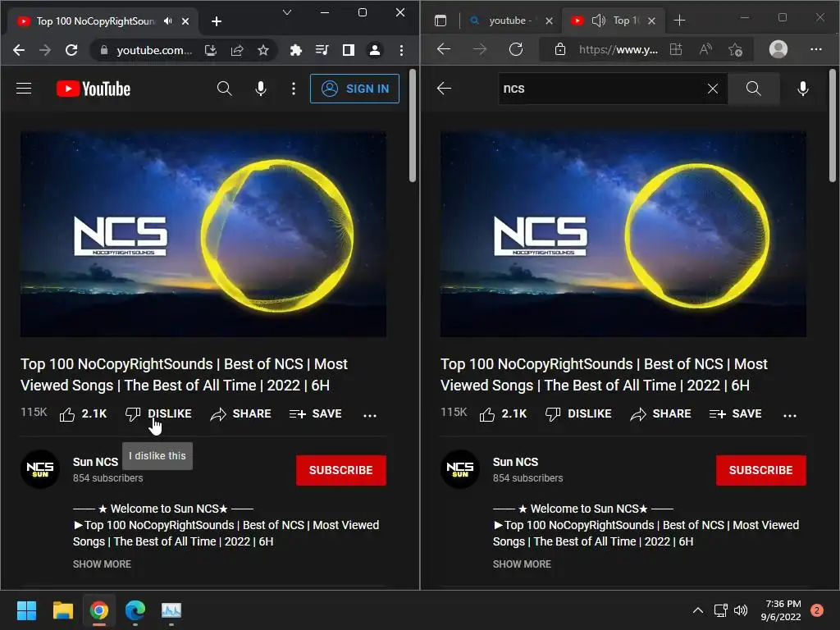The height and width of the screenshot is (630, 840).
Task: Save the video in Chrome window
Action: tap(316, 413)
